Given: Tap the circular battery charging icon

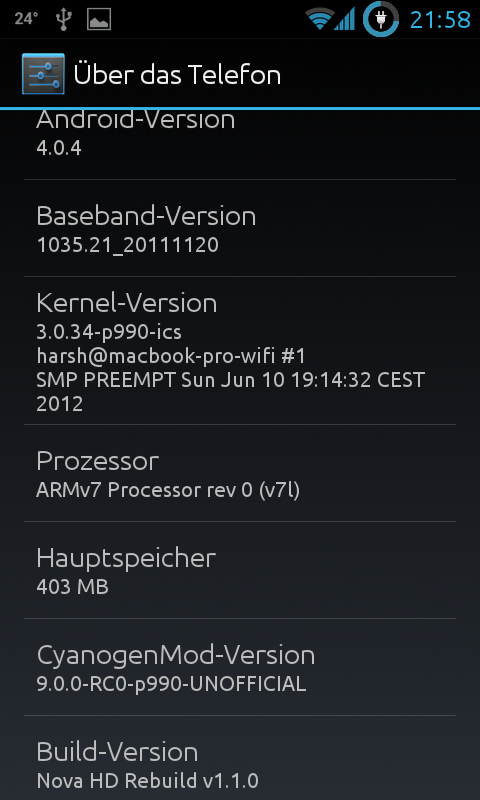Looking at the screenshot, I should 381,19.
